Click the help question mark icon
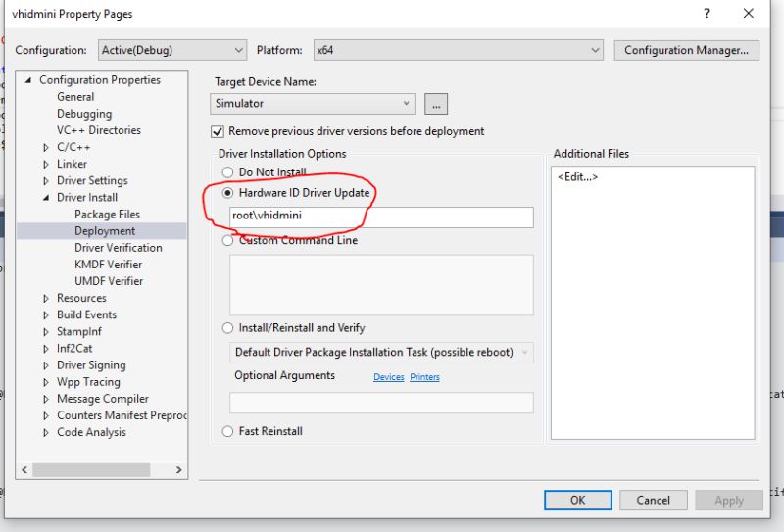 point(706,14)
